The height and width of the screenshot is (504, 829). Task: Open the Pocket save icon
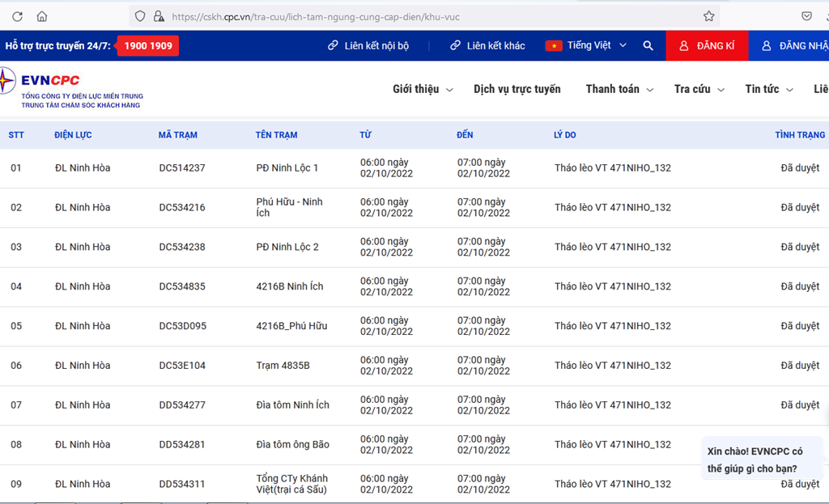click(x=806, y=16)
